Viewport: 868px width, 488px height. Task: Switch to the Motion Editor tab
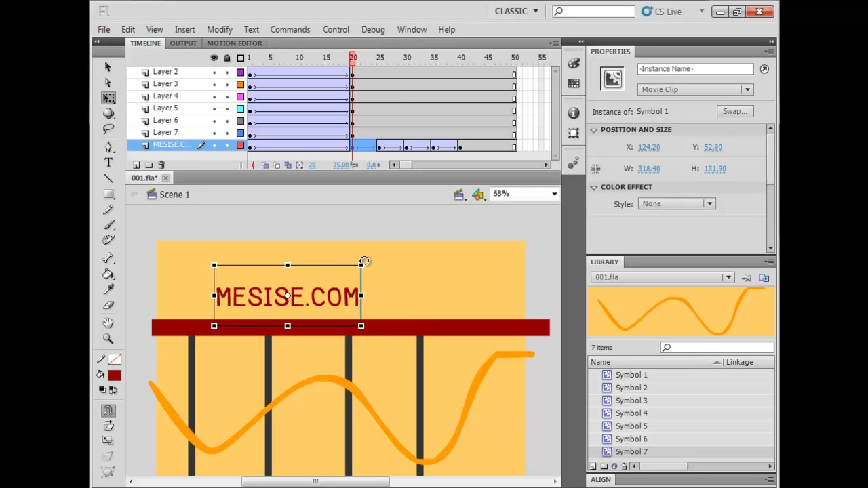click(x=235, y=43)
